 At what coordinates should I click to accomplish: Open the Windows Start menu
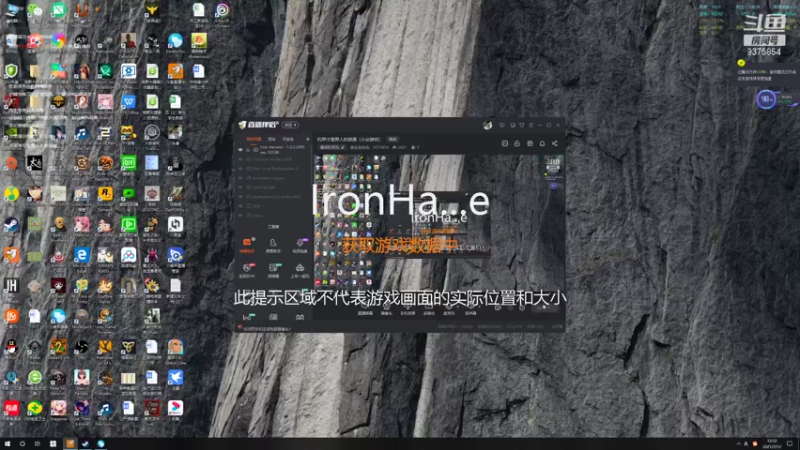tap(7, 444)
